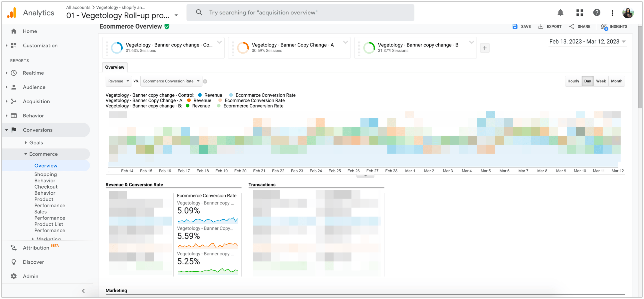
Task: Click the search analytics input field
Action: pyautogui.click(x=300, y=13)
